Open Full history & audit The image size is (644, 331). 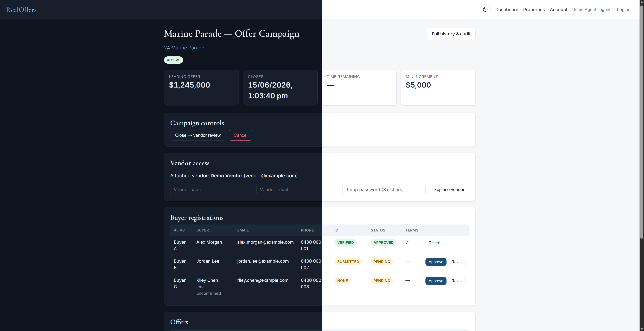pos(451,34)
